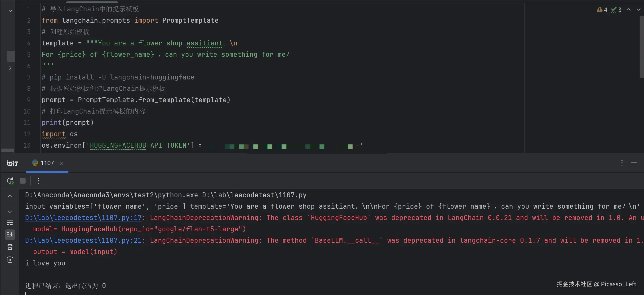This screenshot has width=644, height=295.
Task: Print the console output
Action: click(x=10, y=247)
